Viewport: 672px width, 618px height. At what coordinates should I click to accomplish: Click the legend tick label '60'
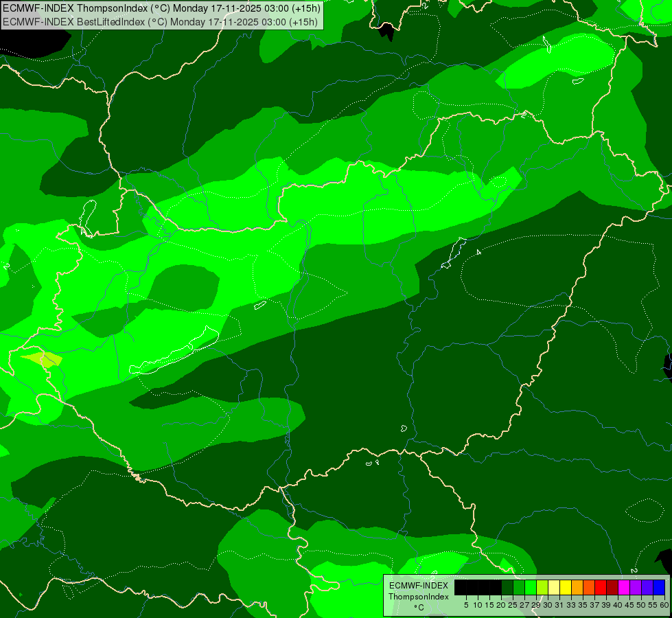tap(664, 605)
